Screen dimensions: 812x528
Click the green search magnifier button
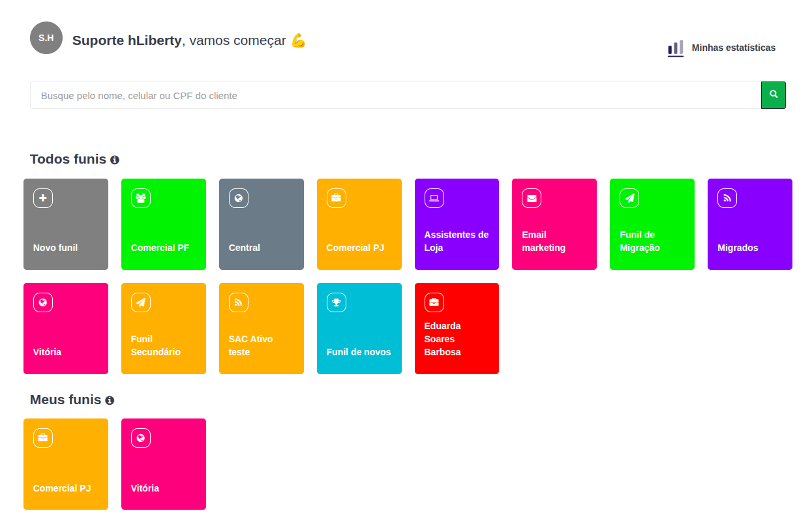tap(774, 95)
